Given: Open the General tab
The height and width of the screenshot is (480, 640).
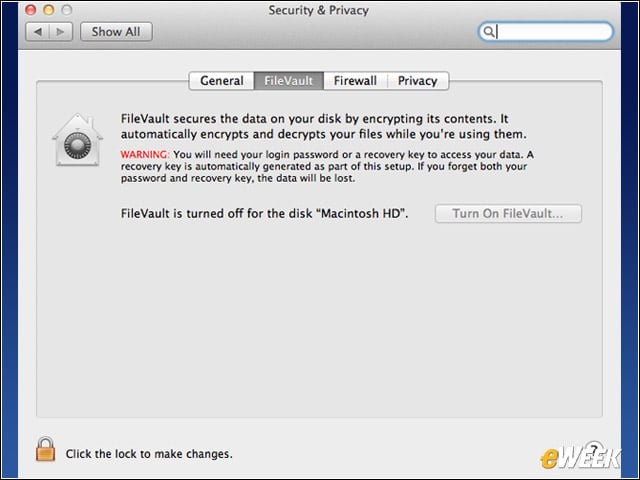Looking at the screenshot, I should [222, 80].
